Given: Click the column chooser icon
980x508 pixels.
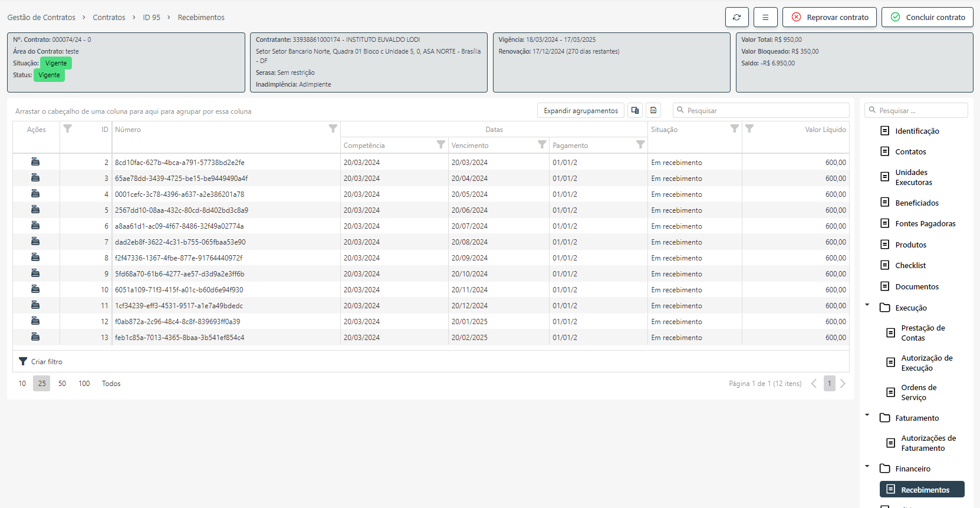Looking at the screenshot, I should [x=634, y=110].
